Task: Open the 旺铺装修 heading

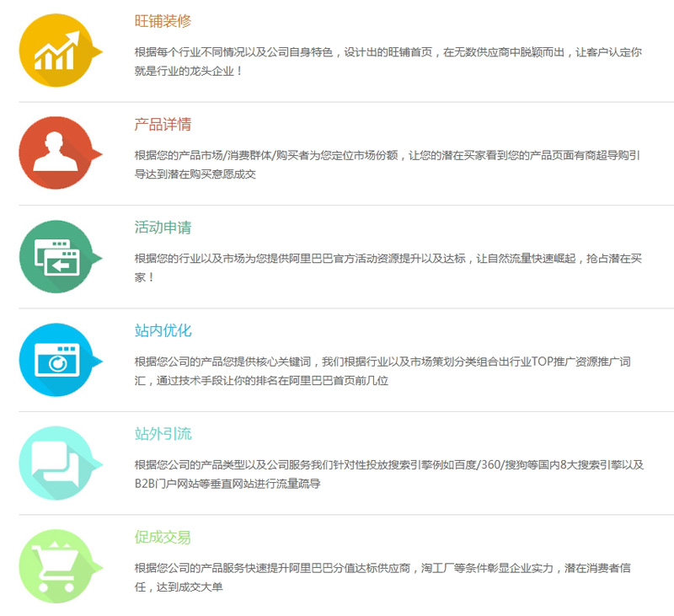Action: click(x=163, y=21)
